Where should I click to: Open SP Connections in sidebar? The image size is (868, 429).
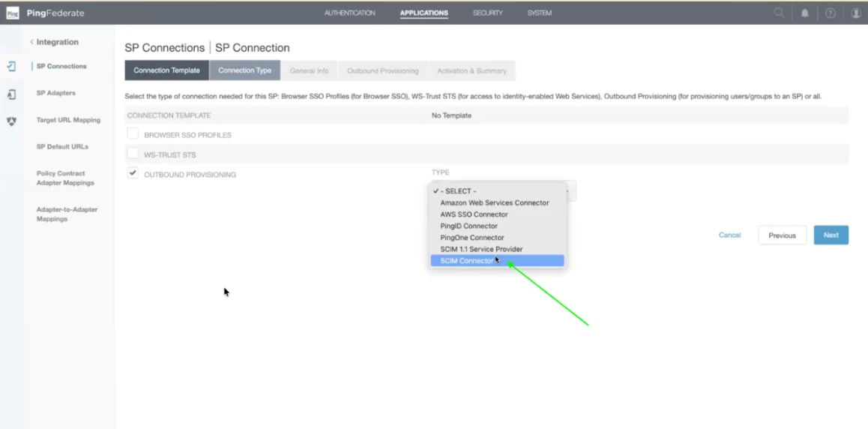61,66
